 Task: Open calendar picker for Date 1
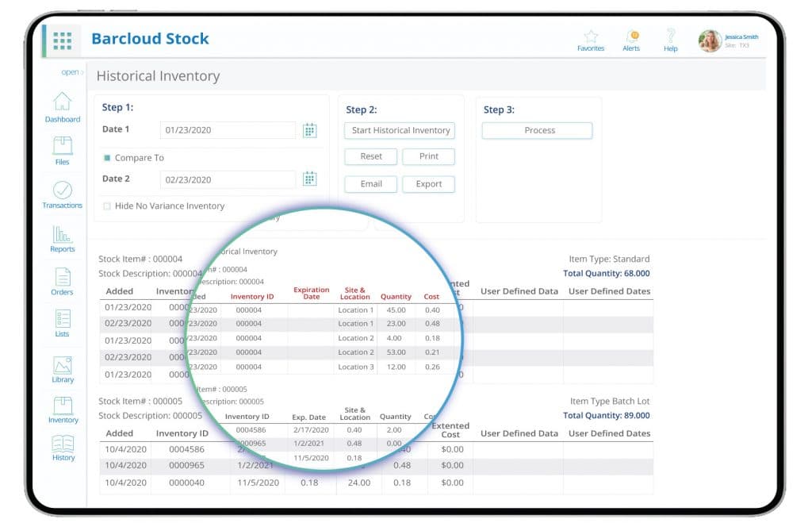[310, 130]
